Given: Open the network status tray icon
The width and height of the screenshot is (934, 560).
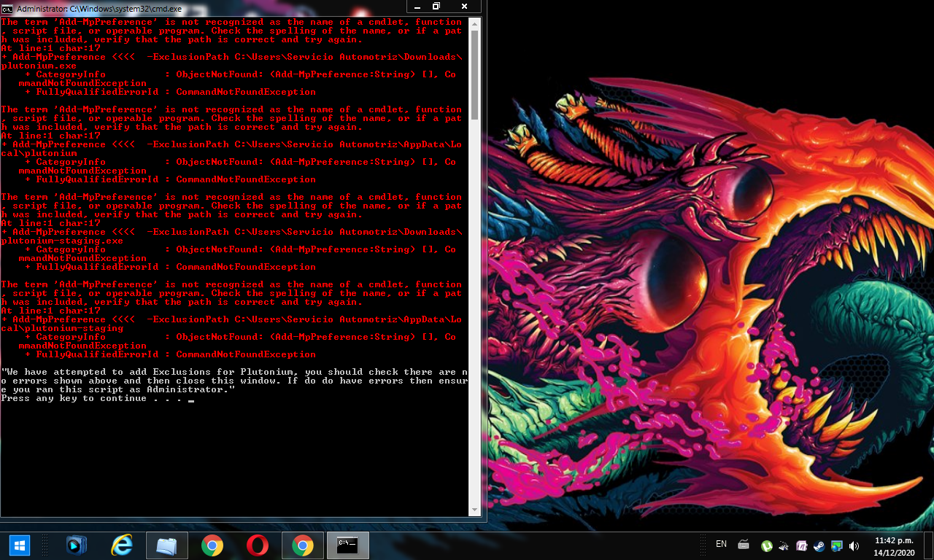Looking at the screenshot, I should [x=837, y=545].
